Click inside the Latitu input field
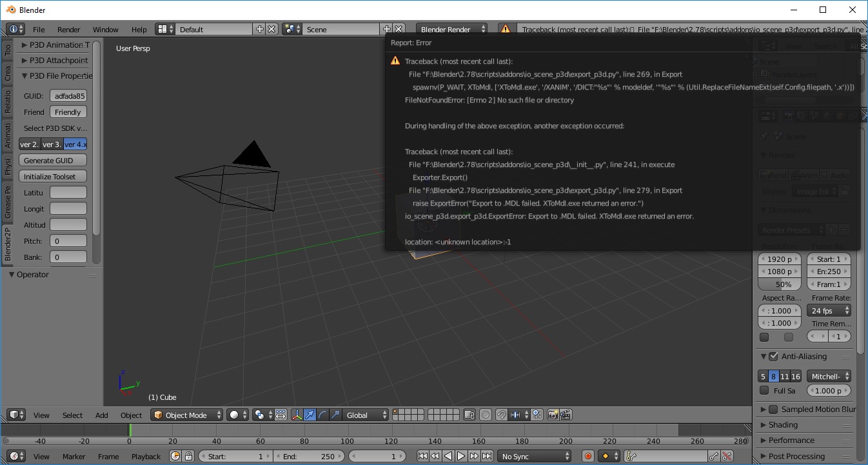The image size is (868, 465). [x=68, y=192]
